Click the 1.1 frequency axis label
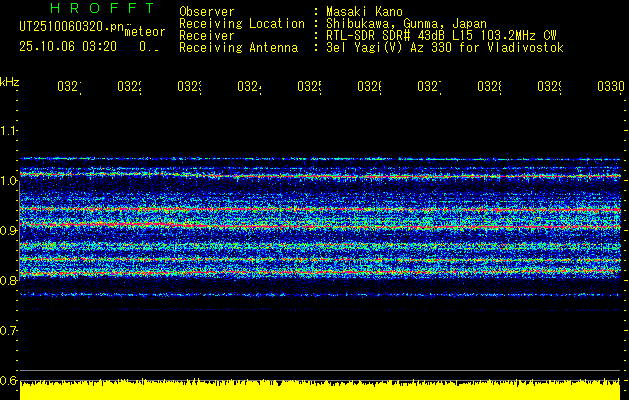Image resolution: width=629 pixels, height=400 pixels. [x=8, y=131]
